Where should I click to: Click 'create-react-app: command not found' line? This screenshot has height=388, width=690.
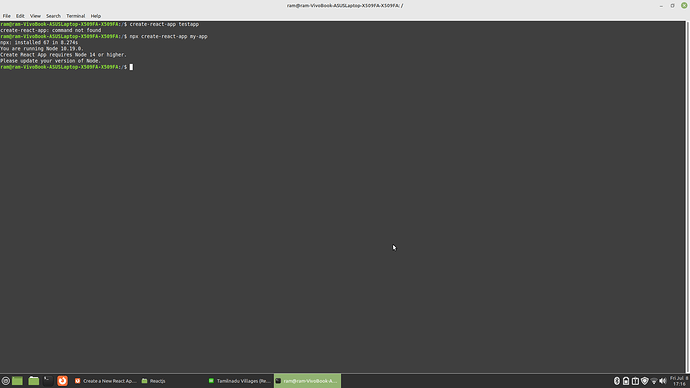[x=51, y=30]
